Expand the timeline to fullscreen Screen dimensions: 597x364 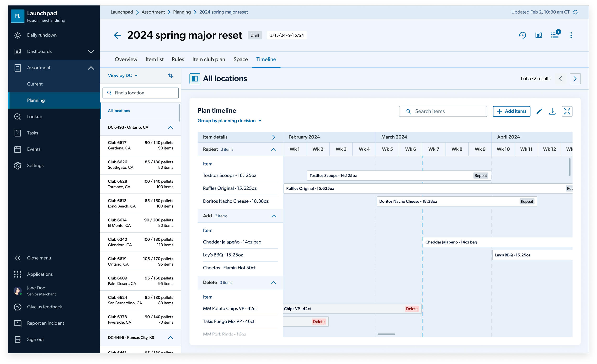567,111
